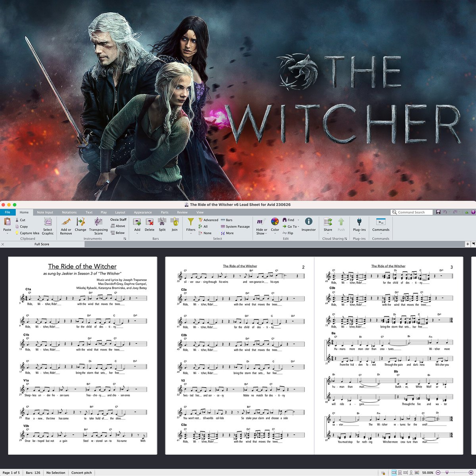Click Select More option
This screenshot has height=476, width=476.
[x=227, y=233]
